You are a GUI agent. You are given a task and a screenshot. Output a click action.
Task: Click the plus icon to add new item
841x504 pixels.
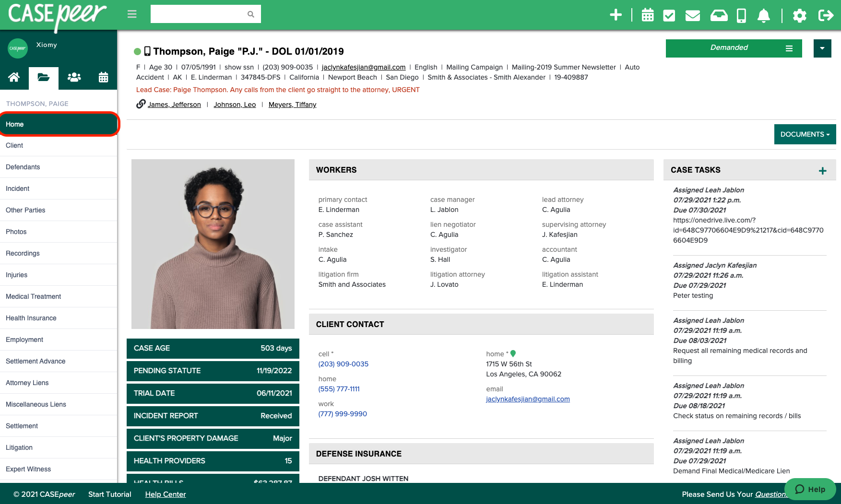pyautogui.click(x=616, y=15)
